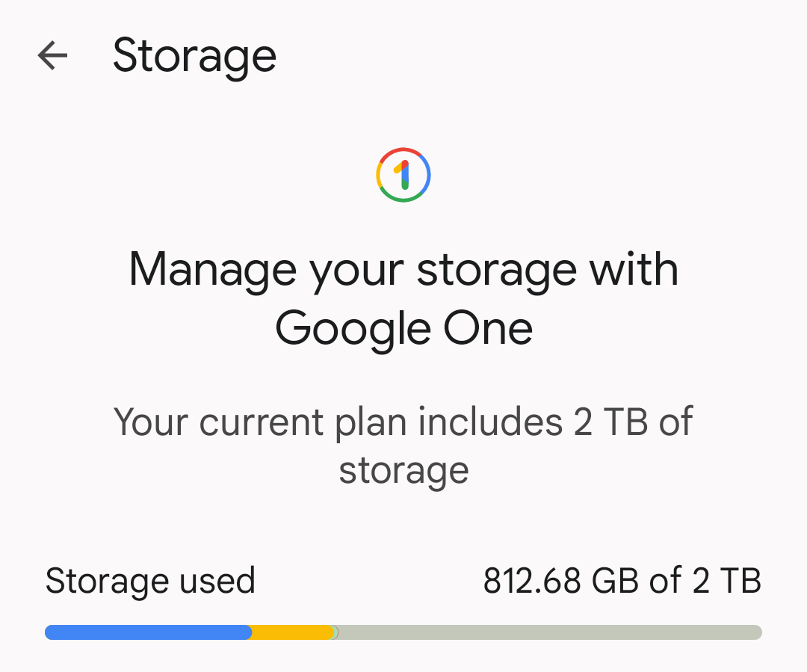Click the number 1 inside Google One logo
The width and height of the screenshot is (807, 672).
coord(403,175)
